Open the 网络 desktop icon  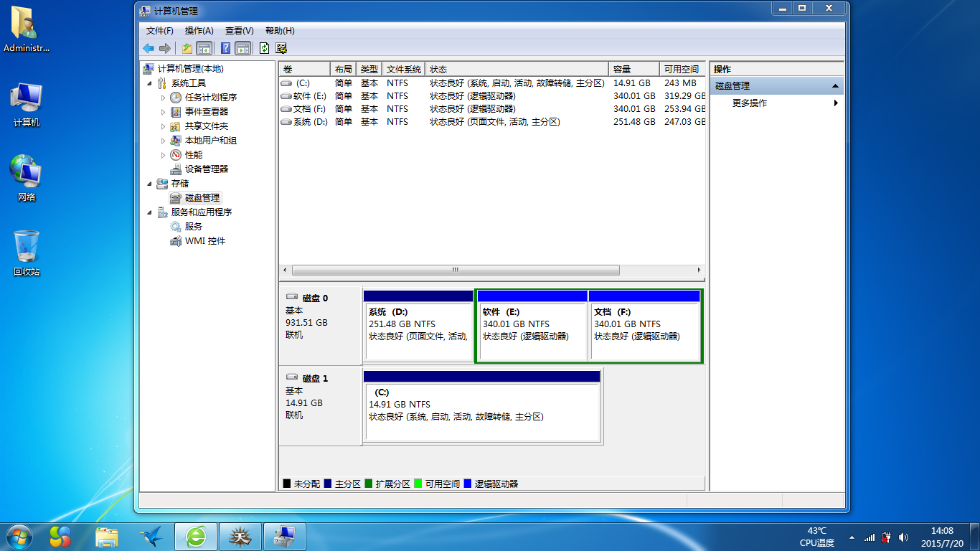tap(27, 178)
